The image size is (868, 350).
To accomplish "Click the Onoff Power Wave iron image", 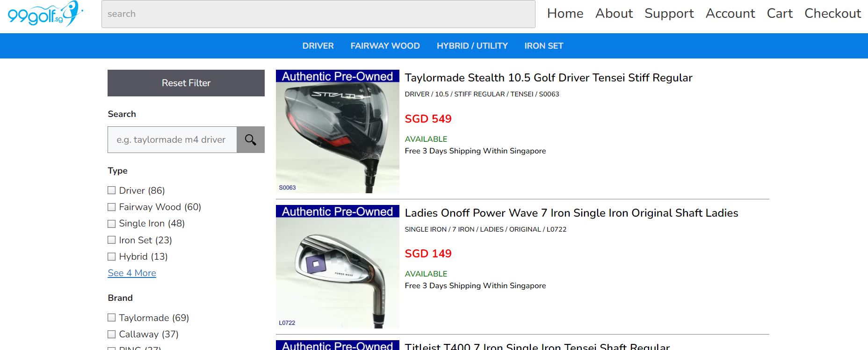I will 338,267.
